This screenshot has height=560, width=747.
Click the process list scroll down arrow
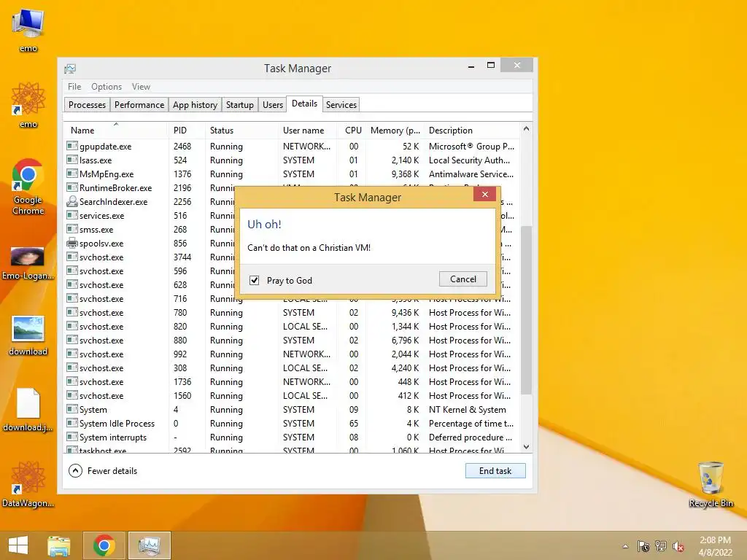(526, 447)
